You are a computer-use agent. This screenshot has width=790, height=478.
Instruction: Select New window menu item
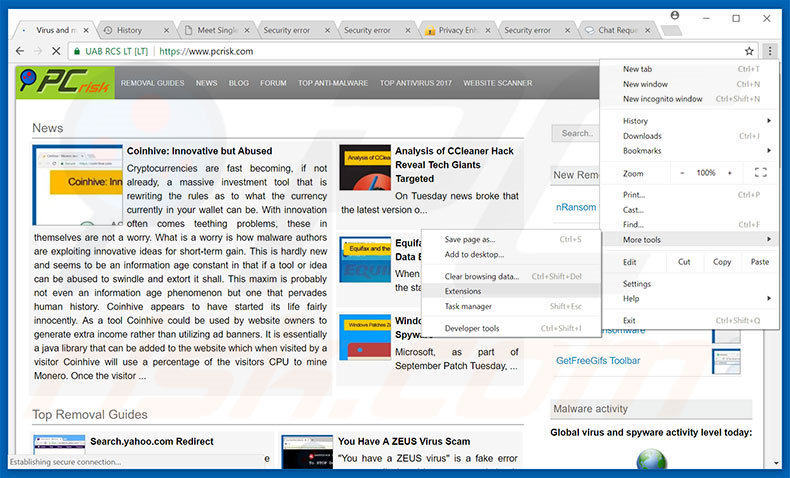[690, 84]
